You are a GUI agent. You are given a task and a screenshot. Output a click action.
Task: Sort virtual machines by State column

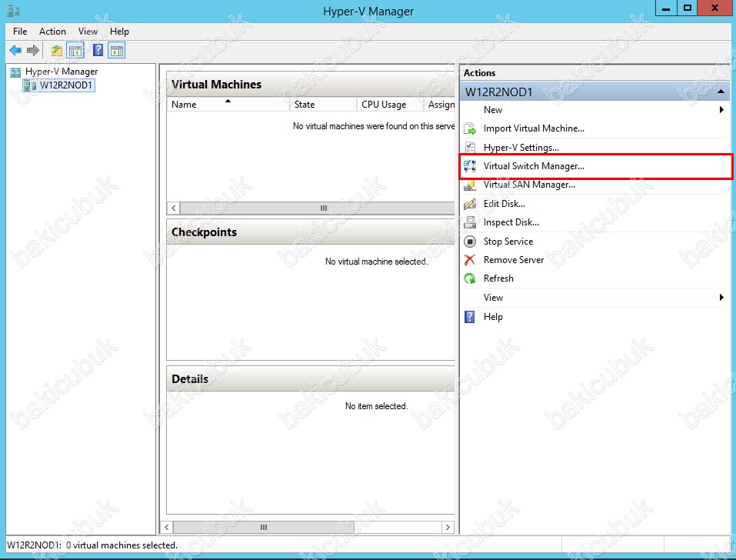pyautogui.click(x=323, y=104)
